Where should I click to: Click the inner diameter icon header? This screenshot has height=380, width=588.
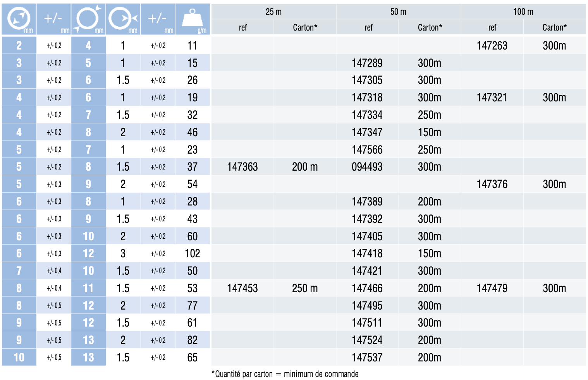tap(19, 19)
